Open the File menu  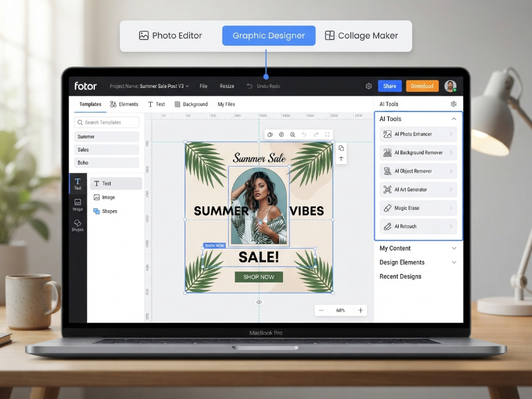[204, 87]
